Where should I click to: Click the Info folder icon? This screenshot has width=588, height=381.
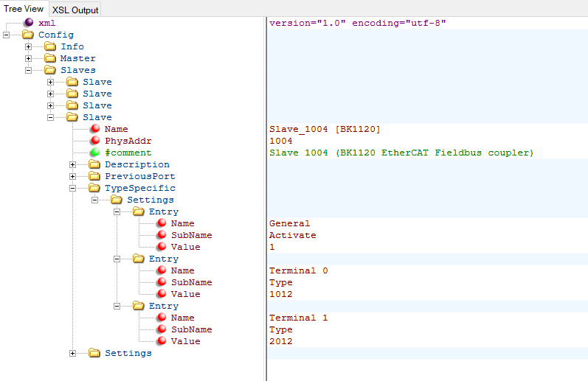[x=50, y=46]
